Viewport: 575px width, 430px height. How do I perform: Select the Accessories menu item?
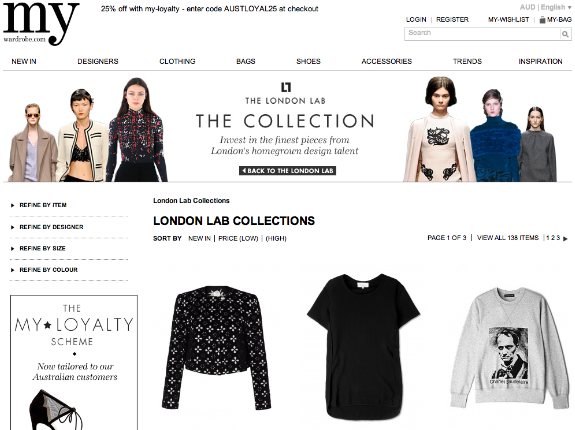pos(387,61)
